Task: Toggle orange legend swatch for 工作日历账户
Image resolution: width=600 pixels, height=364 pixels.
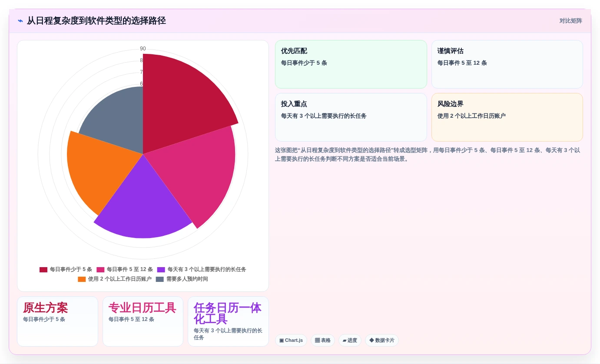Action: [x=82, y=279]
